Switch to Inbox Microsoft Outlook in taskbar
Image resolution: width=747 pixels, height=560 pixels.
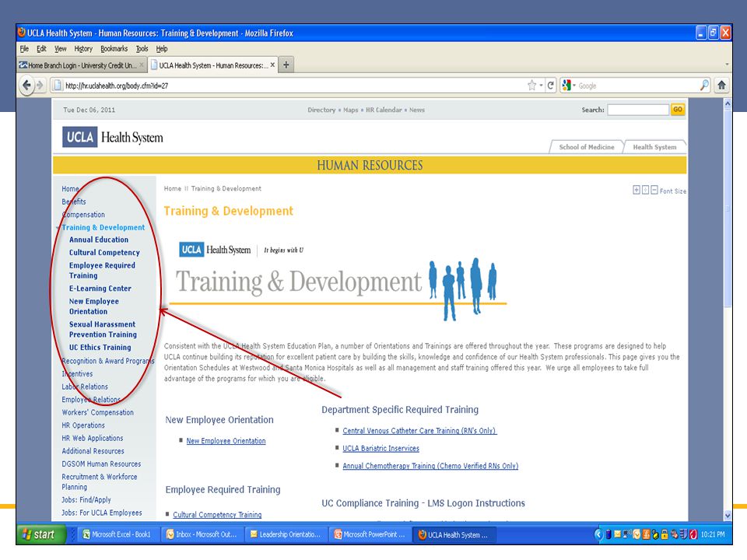point(202,534)
